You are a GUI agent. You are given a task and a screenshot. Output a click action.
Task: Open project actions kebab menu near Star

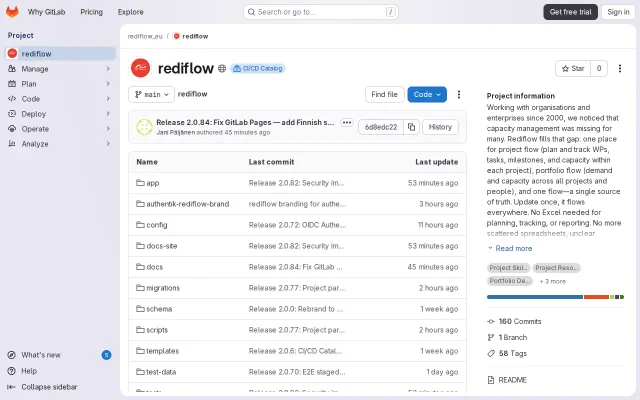point(620,69)
